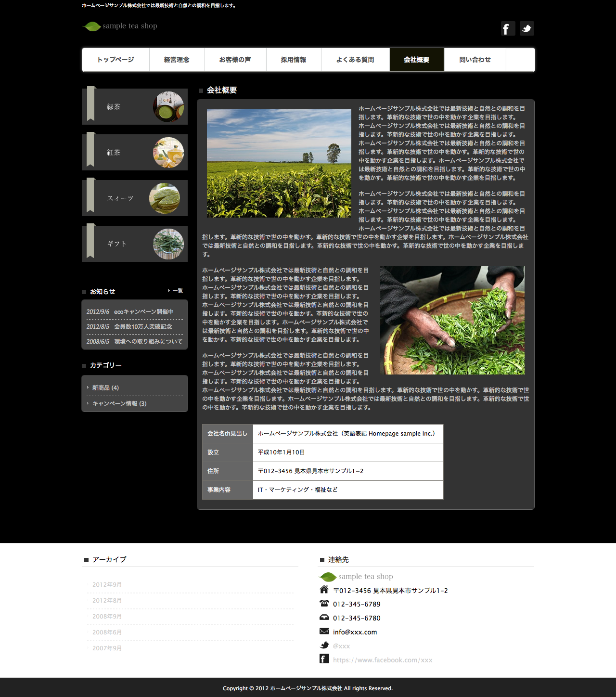
Task: Select the スィーツ sidebar banner
Action: click(x=135, y=198)
